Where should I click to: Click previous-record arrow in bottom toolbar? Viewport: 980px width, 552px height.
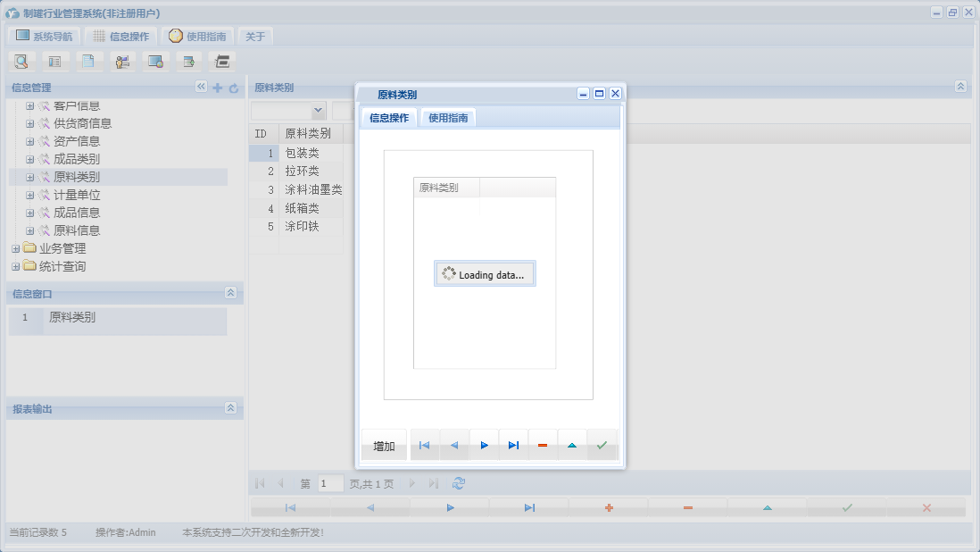pos(370,507)
